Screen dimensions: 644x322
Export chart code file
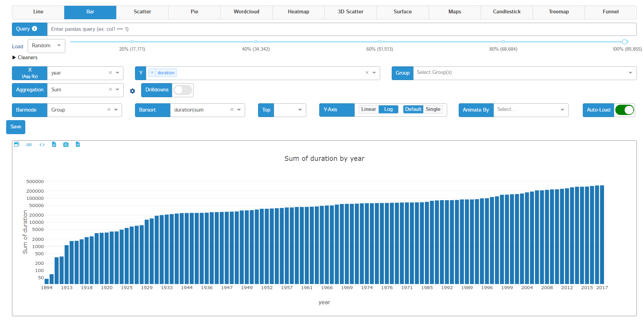(x=54, y=144)
